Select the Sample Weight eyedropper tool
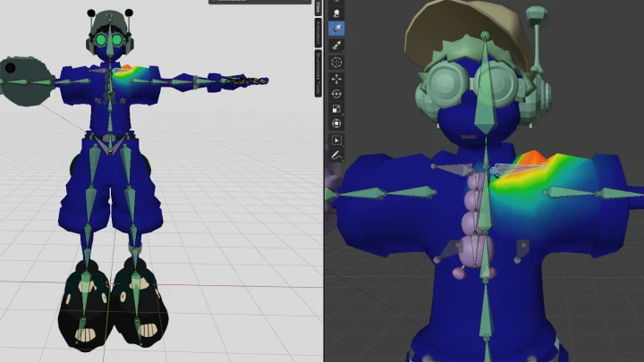This screenshot has height=362, width=644. click(336, 45)
